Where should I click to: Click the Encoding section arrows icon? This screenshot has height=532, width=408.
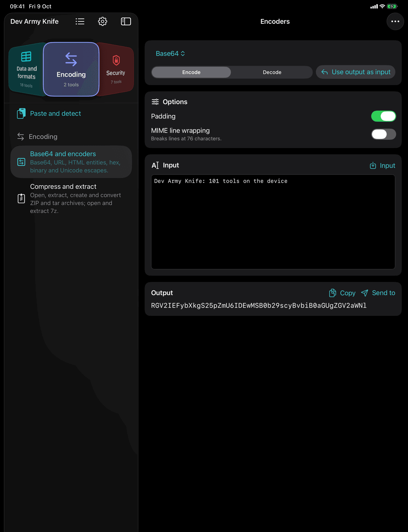coord(21,136)
